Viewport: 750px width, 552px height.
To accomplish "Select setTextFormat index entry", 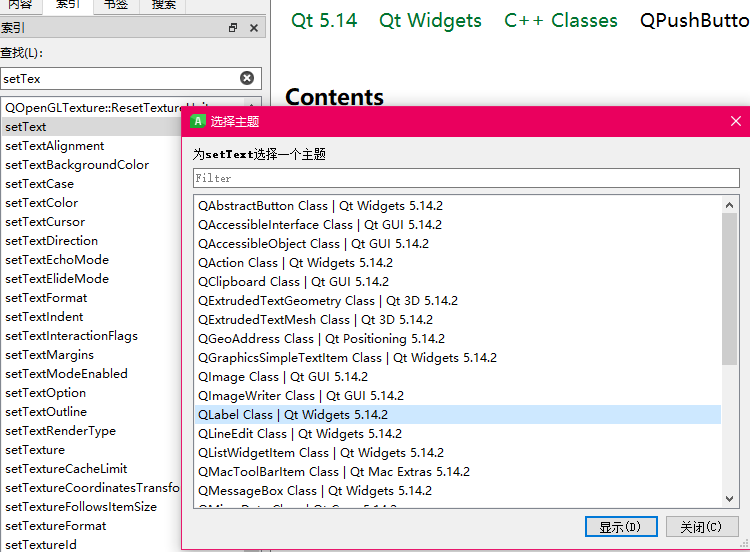I will (x=91, y=298).
